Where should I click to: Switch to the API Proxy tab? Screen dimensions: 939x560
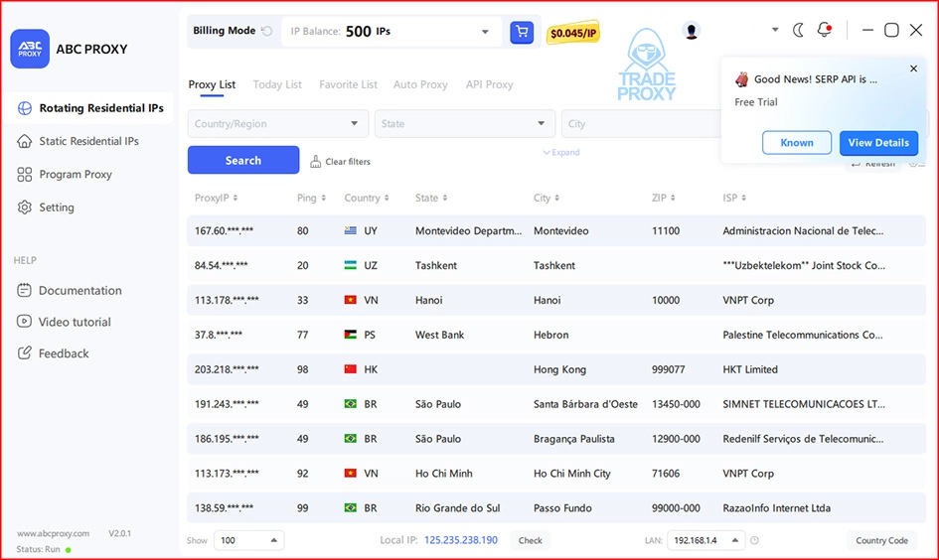[489, 84]
